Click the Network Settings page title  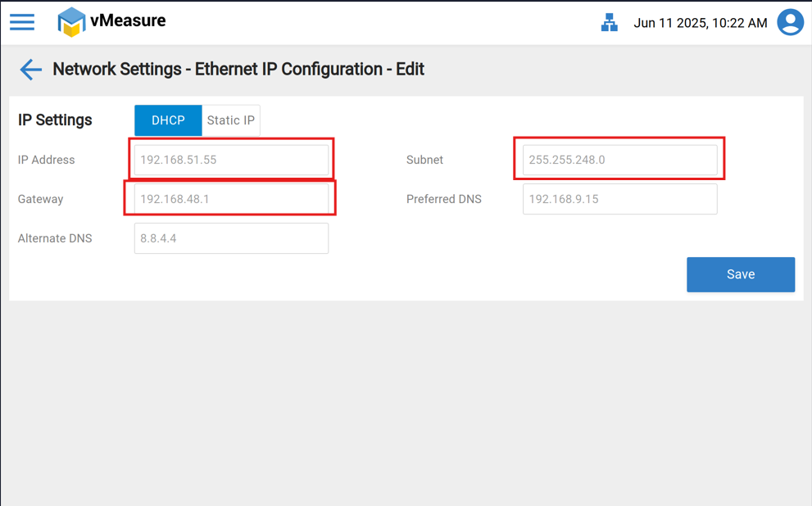click(238, 70)
